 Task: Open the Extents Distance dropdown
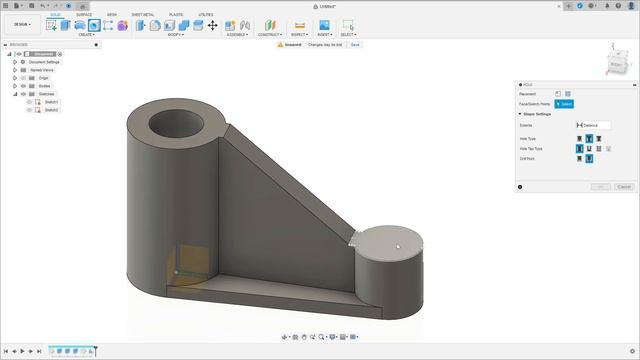click(x=593, y=125)
